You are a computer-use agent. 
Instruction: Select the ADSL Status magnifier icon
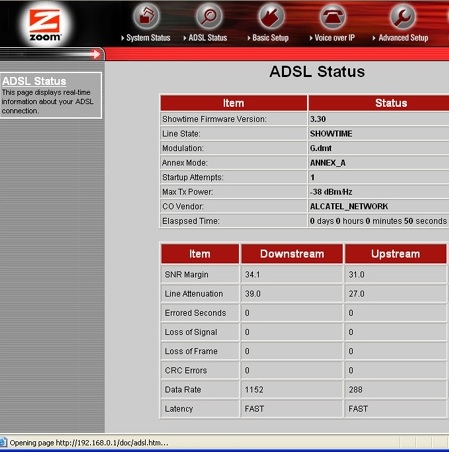pos(209,16)
